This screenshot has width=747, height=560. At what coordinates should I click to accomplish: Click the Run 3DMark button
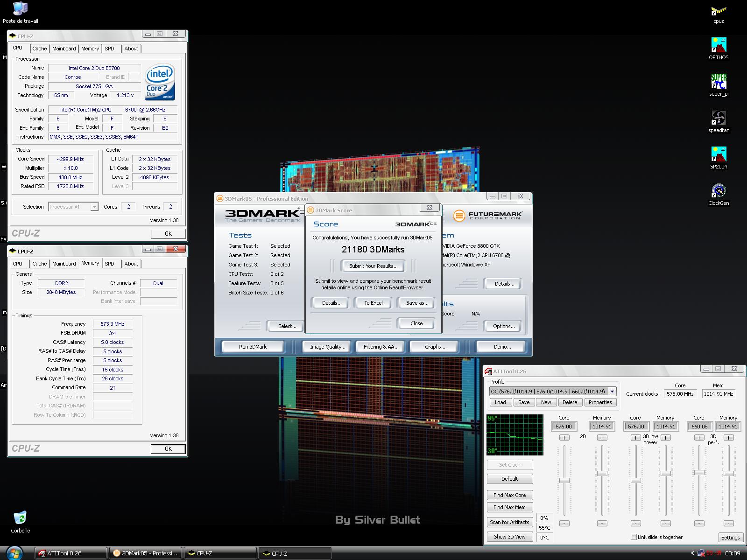click(253, 347)
